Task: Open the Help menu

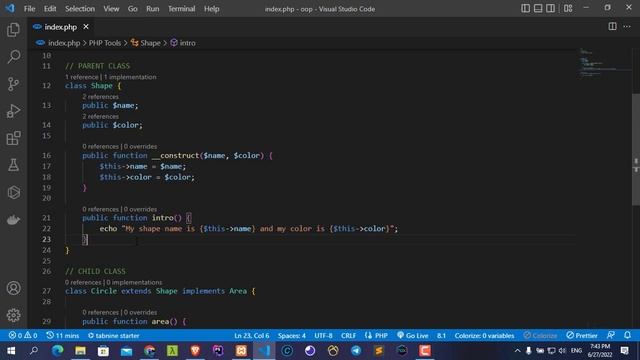Action: tap(211, 9)
